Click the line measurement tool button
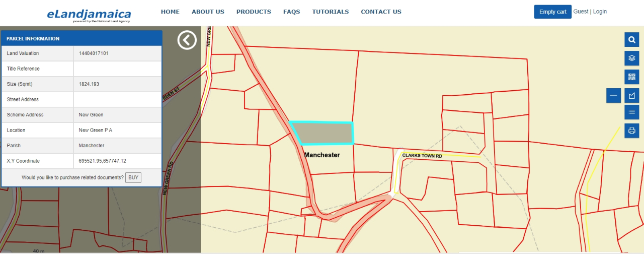The height and width of the screenshot is (254, 644). pos(613,95)
